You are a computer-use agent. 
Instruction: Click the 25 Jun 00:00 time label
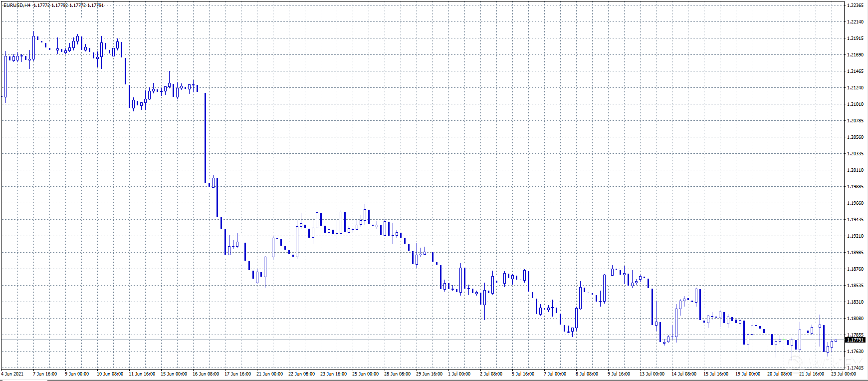pos(366,374)
